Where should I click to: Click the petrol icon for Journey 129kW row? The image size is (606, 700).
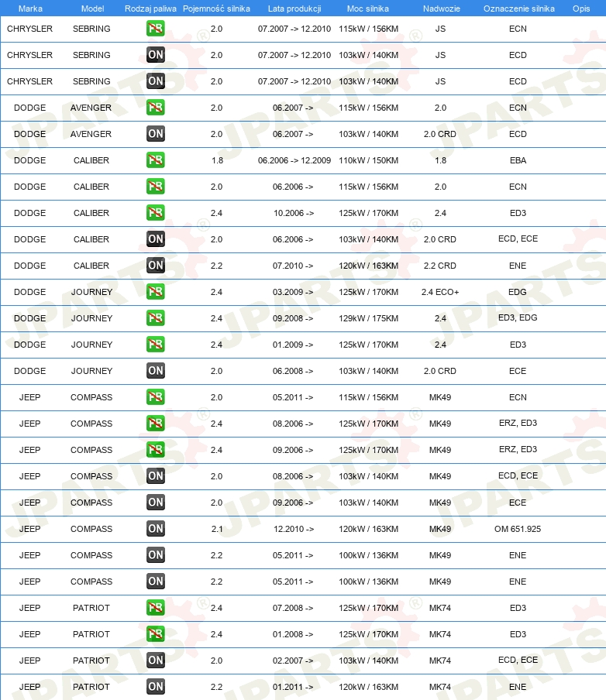click(156, 318)
